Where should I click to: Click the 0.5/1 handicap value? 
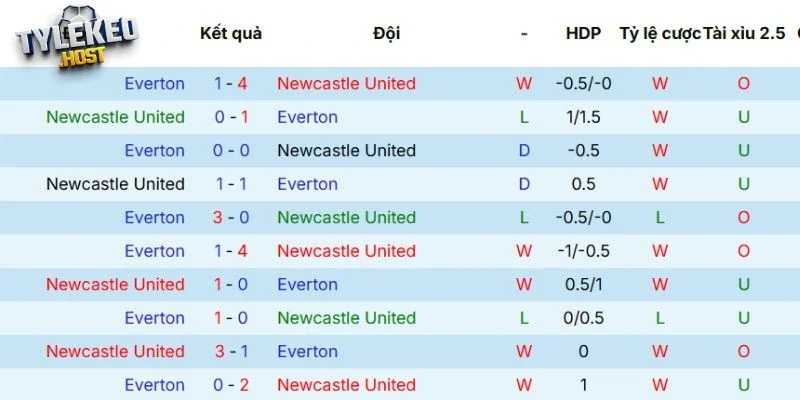pos(583,284)
